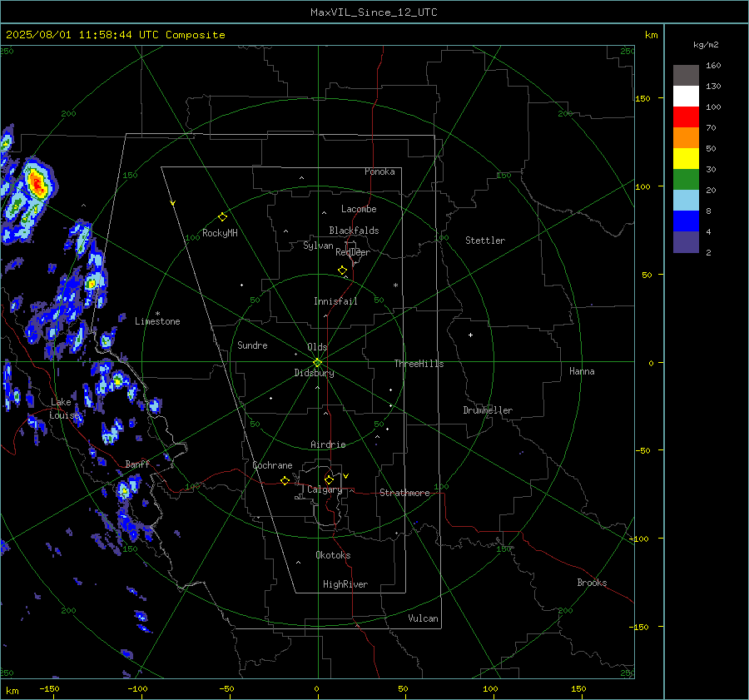Click the Stettler city label
This screenshot has width=749, height=700.
point(485,241)
